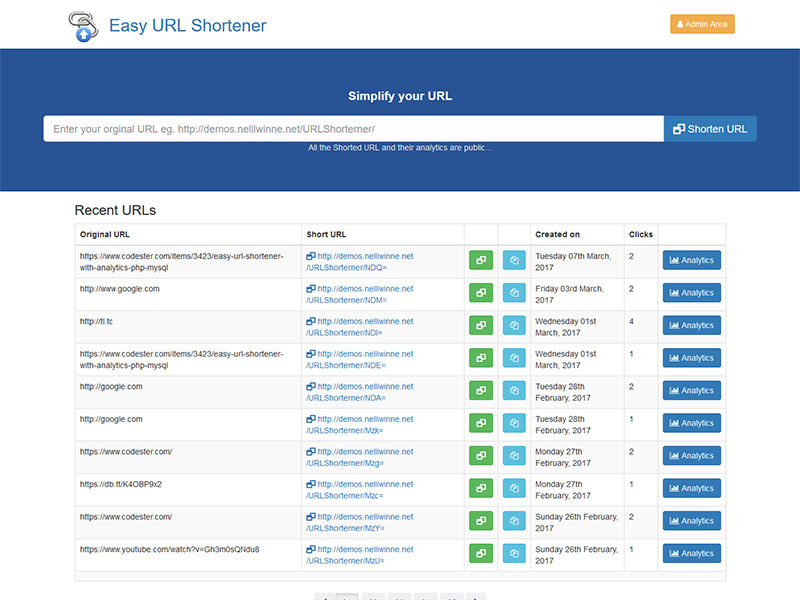Click the bar-chart icon on the top Analytics button

[673, 260]
